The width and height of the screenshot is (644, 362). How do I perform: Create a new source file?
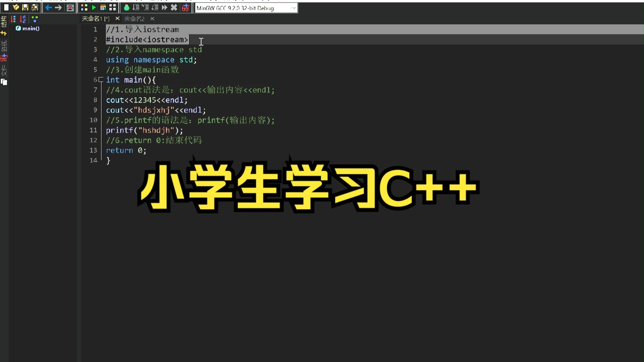pos(6,7)
